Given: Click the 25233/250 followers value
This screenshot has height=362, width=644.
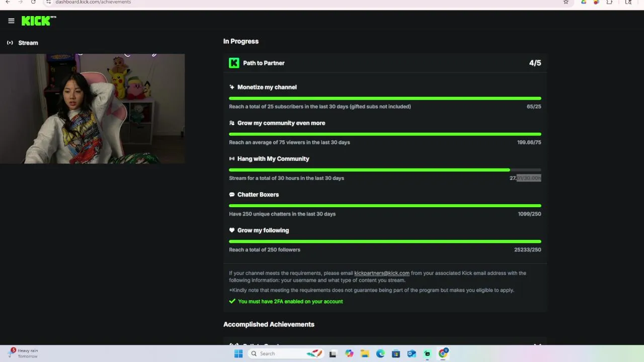Looking at the screenshot, I should click(x=528, y=249).
